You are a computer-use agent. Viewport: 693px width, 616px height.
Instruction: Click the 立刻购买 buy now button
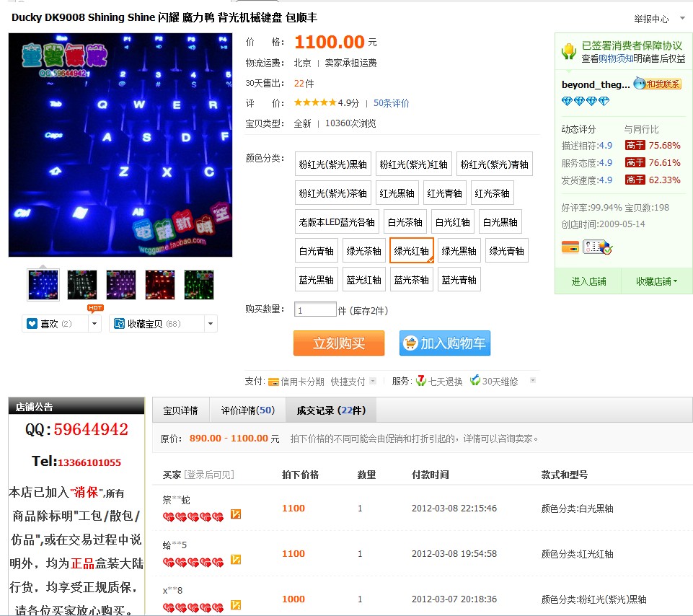tap(339, 343)
